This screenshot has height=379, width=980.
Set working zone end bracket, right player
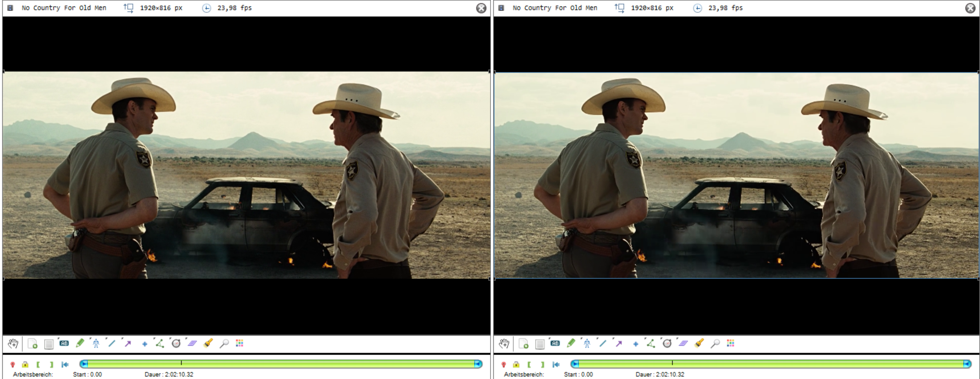point(543,364)
